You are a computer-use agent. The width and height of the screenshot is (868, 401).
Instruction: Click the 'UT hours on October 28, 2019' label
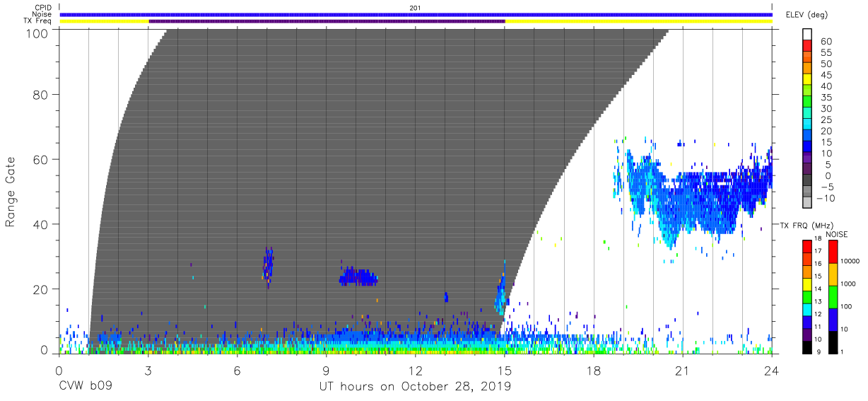click(416, 387)
